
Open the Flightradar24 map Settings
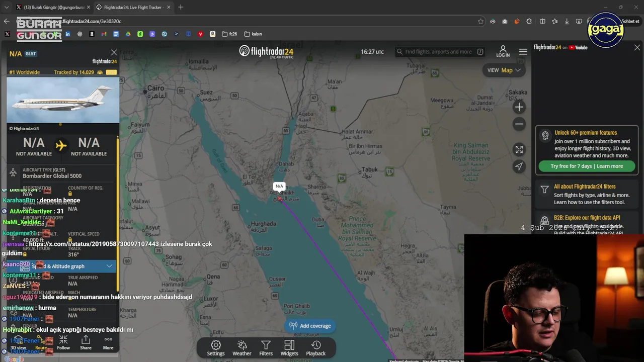click(x=216, y=348)
